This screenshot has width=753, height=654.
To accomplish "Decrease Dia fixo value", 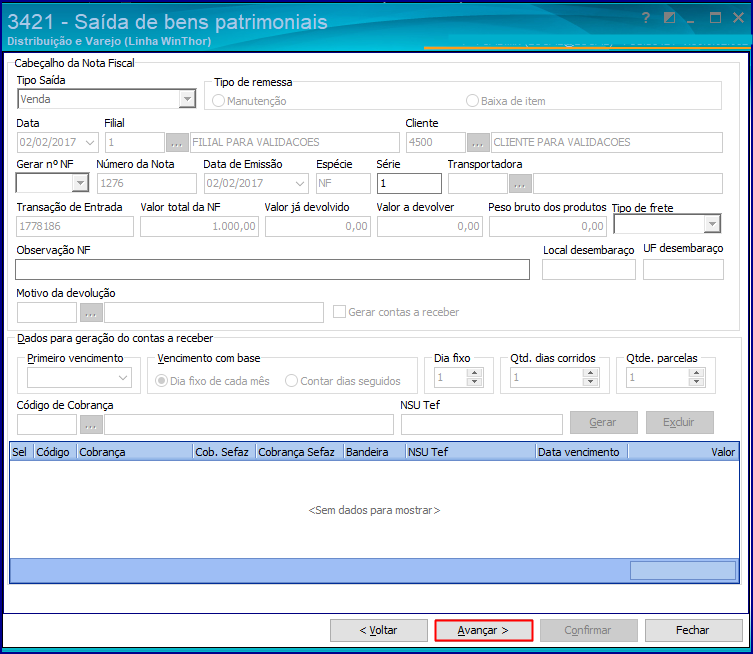I will (x=474, y=382).
